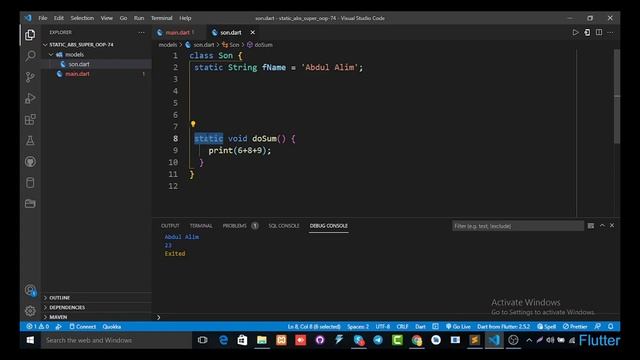Open Telegram from the taskbar

point(378,340)
